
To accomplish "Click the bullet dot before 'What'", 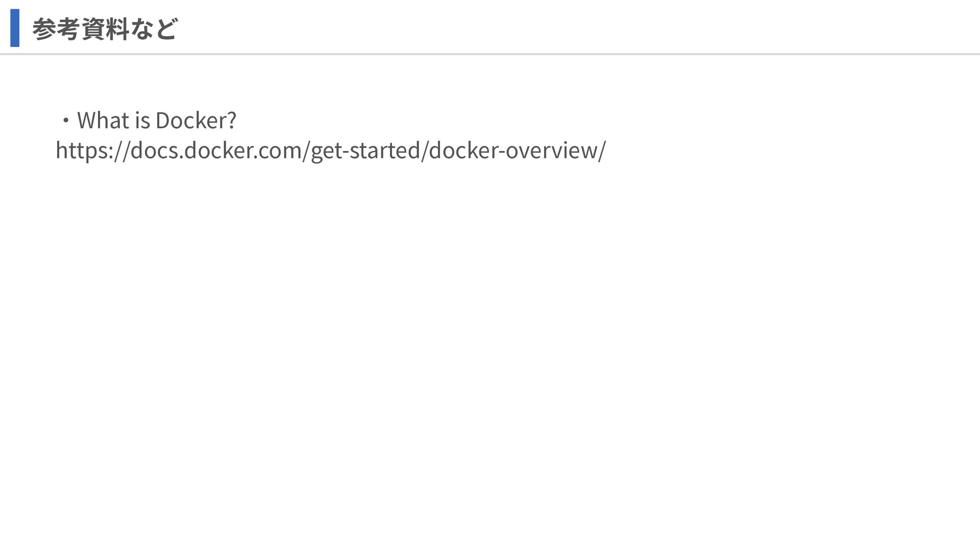I will pyautogui.click(x=65, y=121).
